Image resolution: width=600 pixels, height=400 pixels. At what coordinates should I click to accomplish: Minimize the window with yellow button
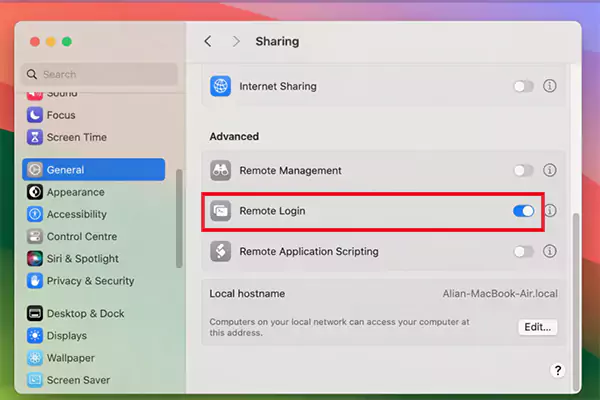coord(51,41)
